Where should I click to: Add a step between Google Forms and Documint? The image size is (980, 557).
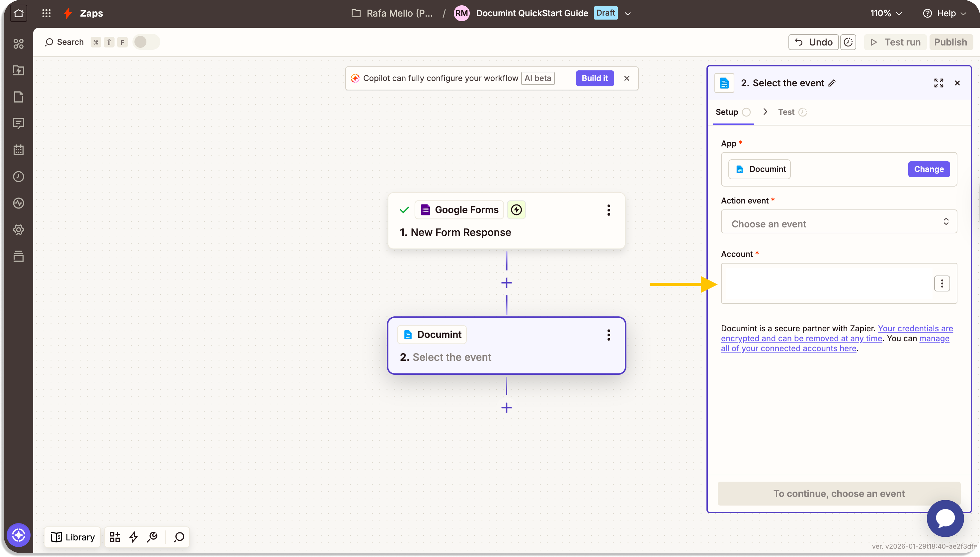point(506,283)
